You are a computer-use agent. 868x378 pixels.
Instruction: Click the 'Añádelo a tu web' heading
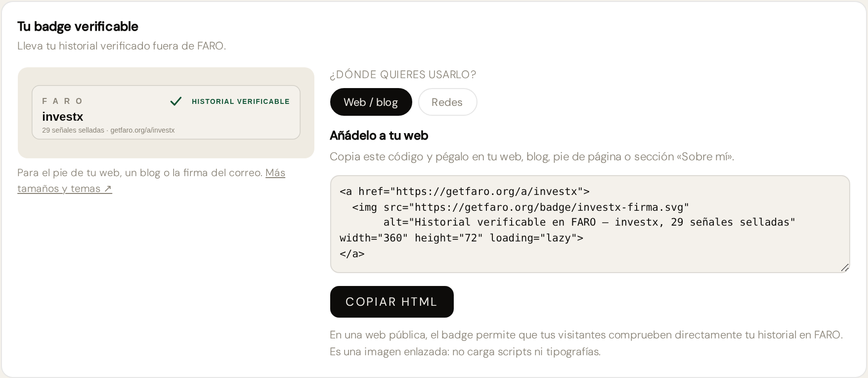pyautogui.click(x=379, y=136)
